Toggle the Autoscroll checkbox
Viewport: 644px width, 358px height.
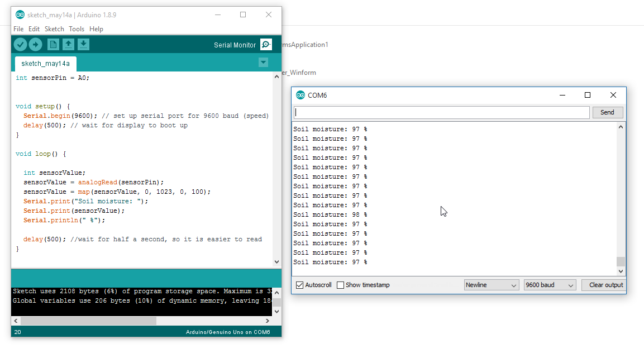coord(299,285)
